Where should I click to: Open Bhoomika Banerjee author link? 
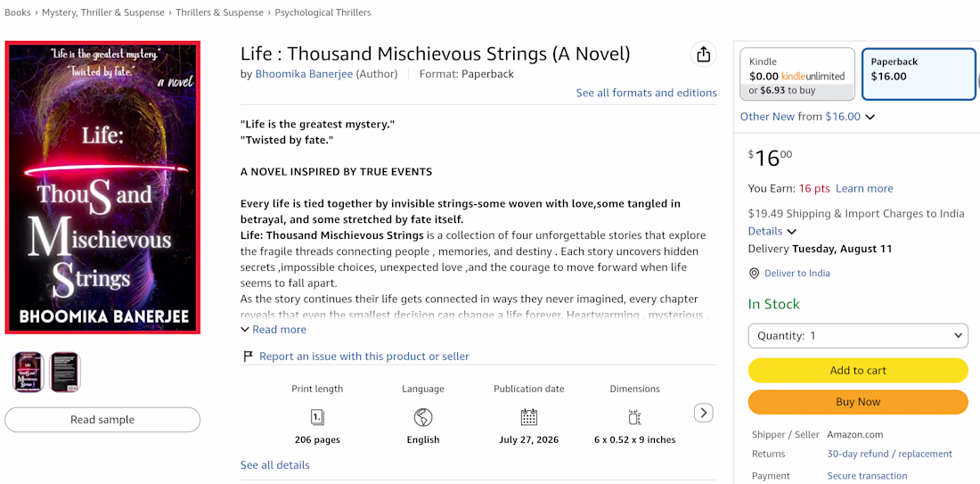coord(304,74)
